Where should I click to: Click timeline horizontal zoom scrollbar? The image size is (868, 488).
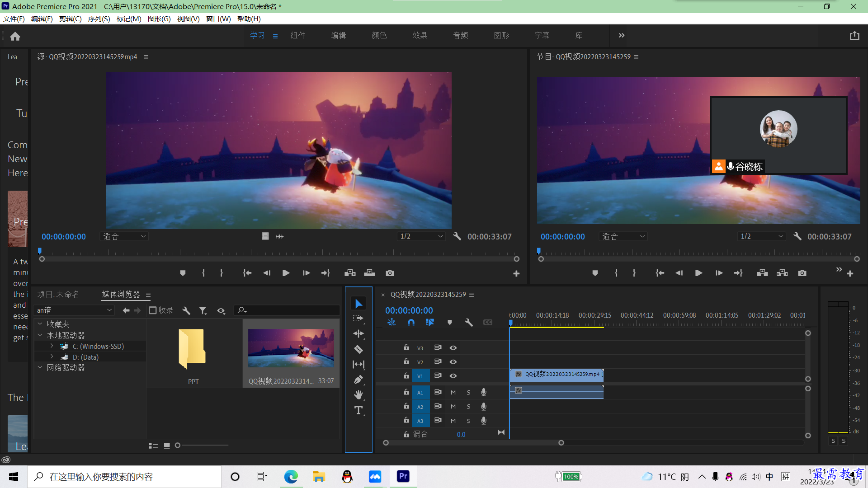click(473, 443)
